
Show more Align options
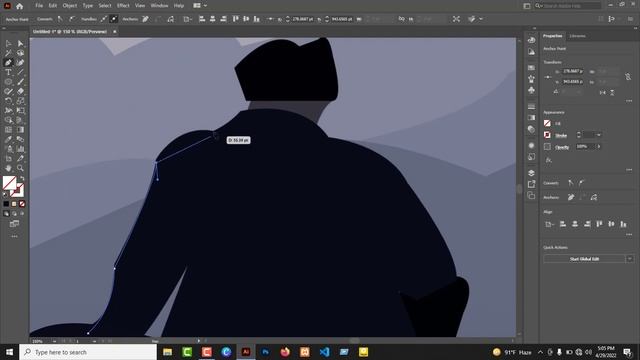[x=629, y=235]
